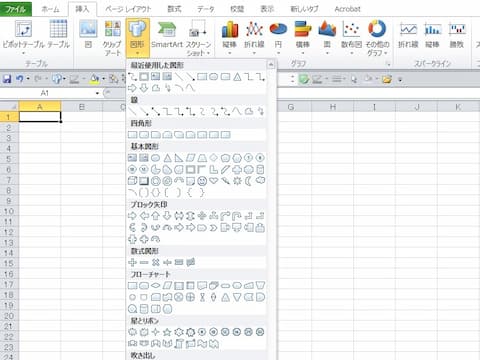Insert a Line sparkline
480x360 pixels.
click(408, 36)
